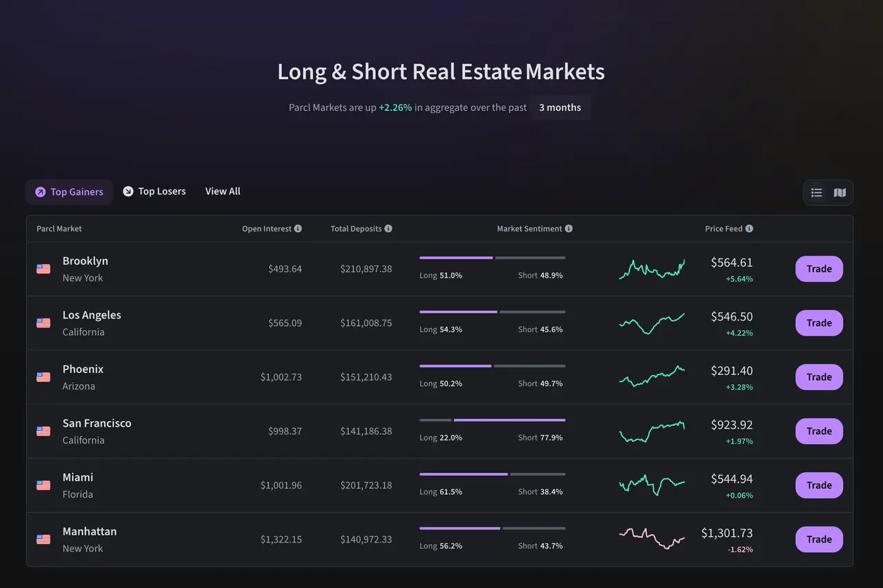Select the Top Losers tab

pos(155,192)
